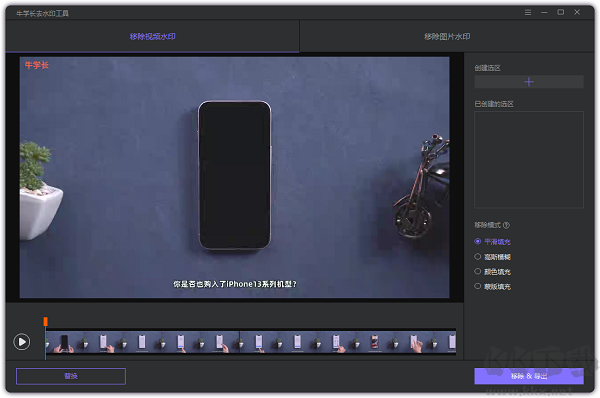Select the 平滑填充 removal mode
Screen dimensions: 600x398
(x=492, y=241)
